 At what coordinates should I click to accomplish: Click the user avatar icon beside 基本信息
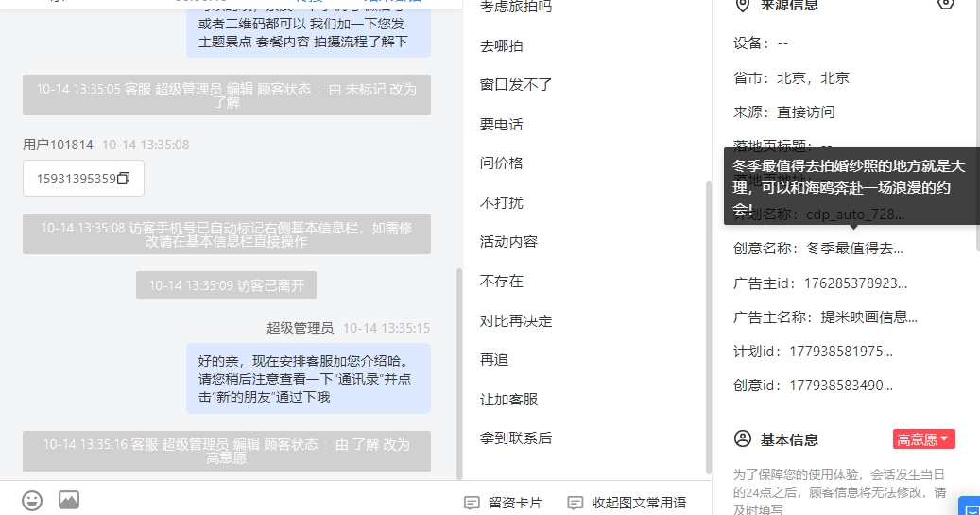point(743,438)
